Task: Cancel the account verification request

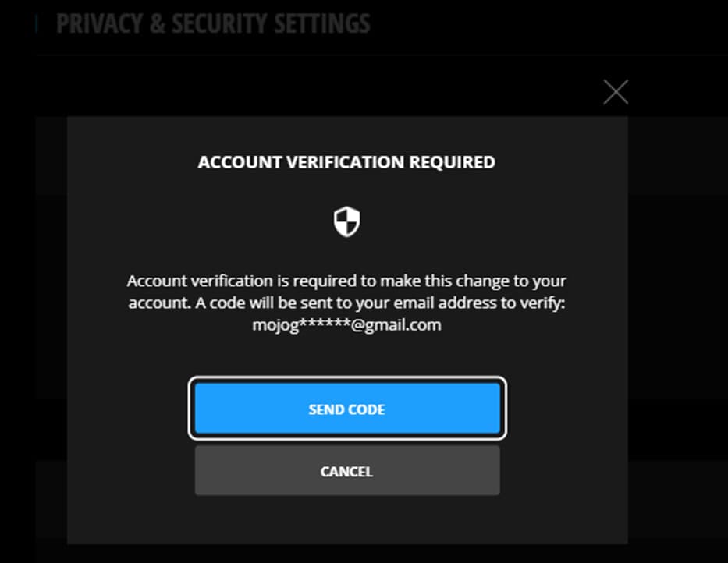Action: (347, 471)
